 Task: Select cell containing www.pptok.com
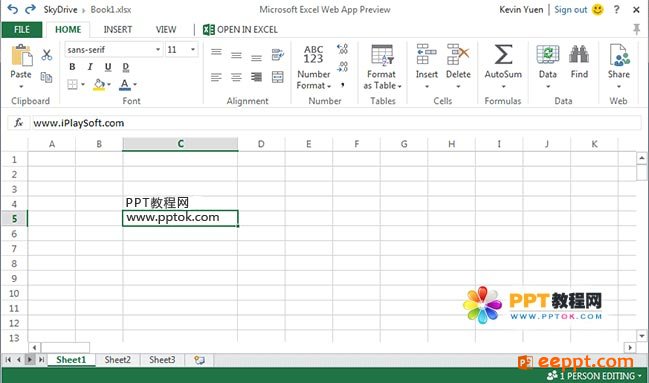180,218
